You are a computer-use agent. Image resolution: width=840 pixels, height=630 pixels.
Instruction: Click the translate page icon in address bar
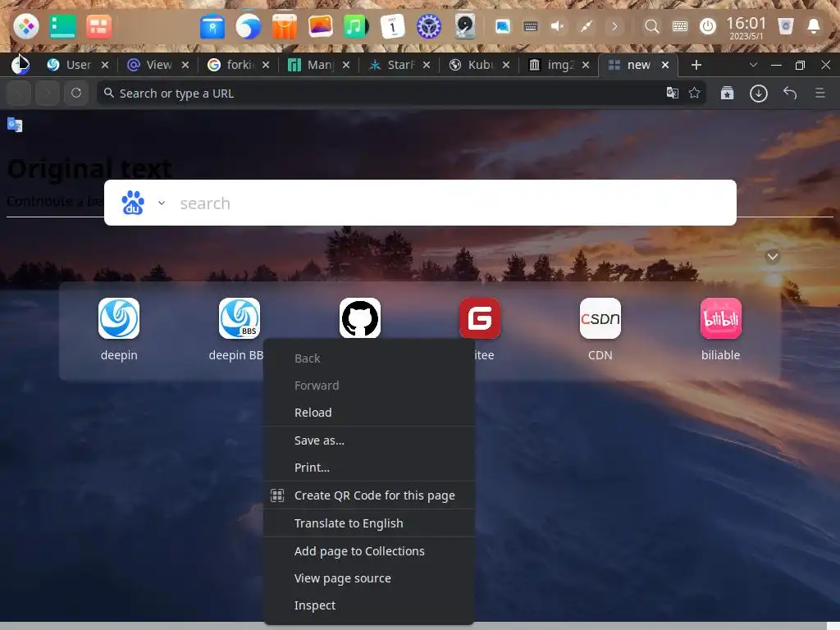(x=673, y=93)
